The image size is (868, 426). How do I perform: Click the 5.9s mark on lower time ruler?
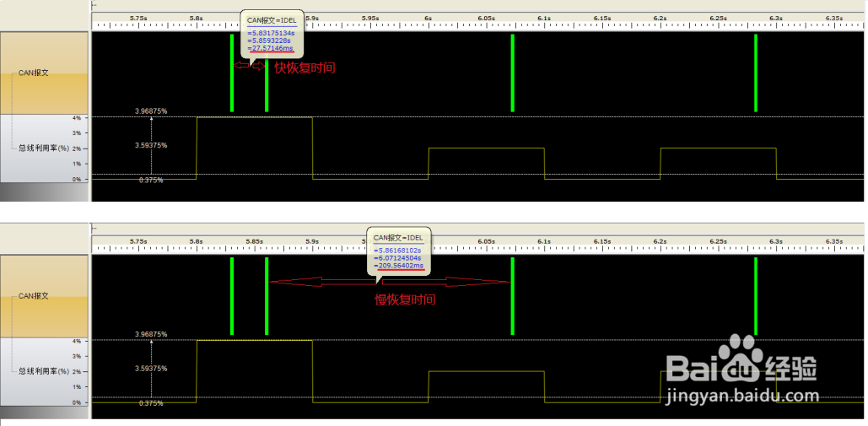[312, 241]
